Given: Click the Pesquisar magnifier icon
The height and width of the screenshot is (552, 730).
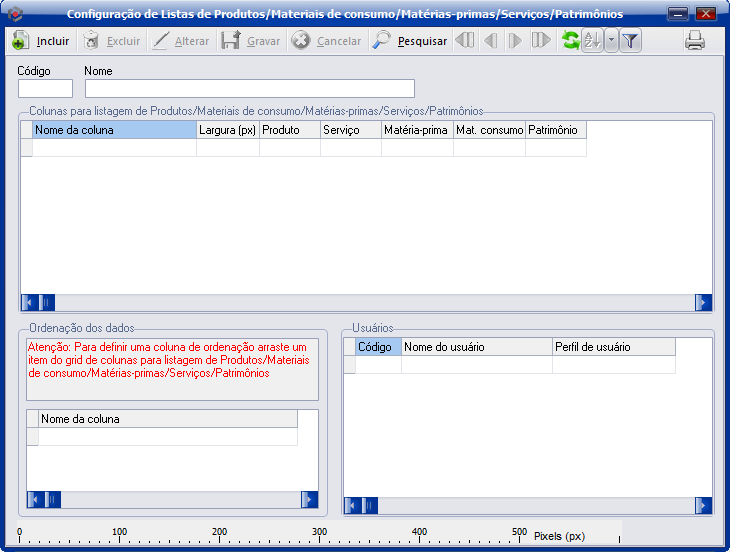Looking at the screenshot, I should click(x=381, y=40).
